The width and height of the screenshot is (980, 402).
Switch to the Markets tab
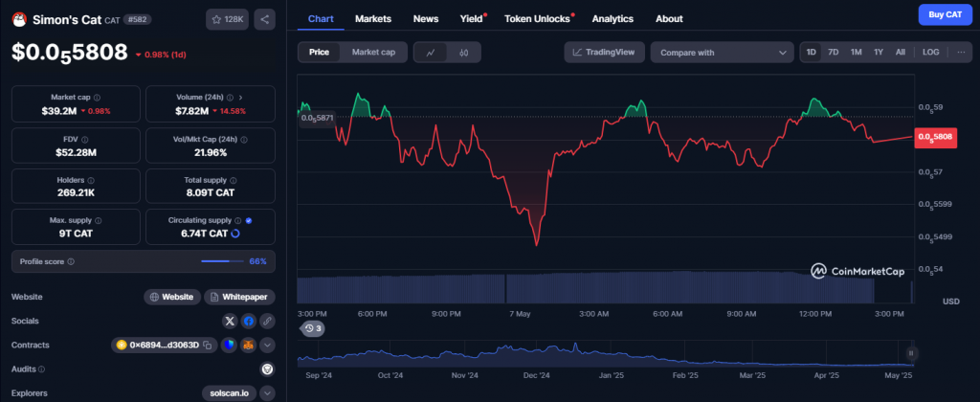coord(373,19)
